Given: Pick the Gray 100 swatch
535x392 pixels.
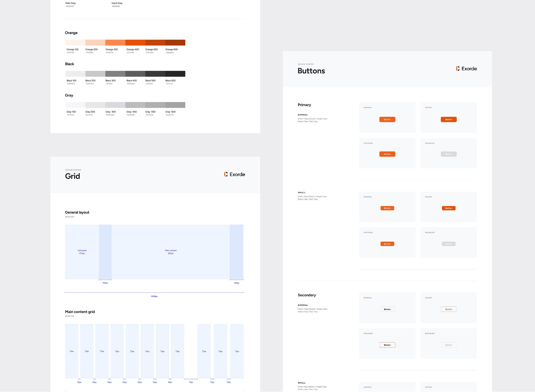Looking at the screenshot, I should (x=75, y=105).
